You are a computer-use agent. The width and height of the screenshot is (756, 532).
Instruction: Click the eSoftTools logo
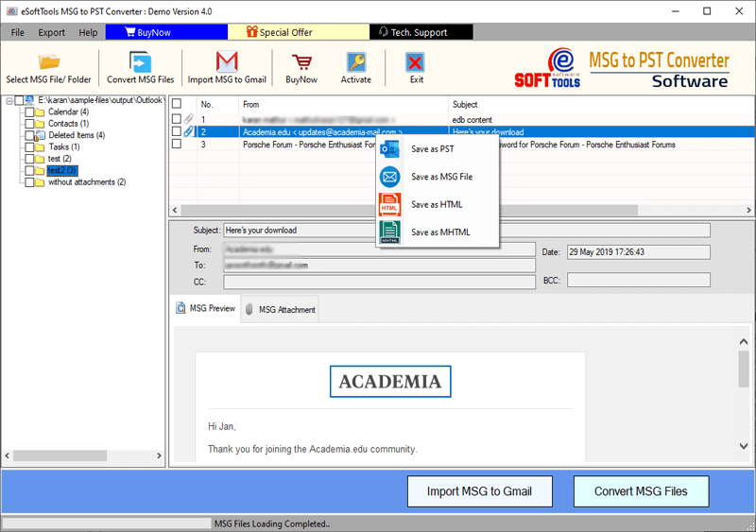coord(547,68)
